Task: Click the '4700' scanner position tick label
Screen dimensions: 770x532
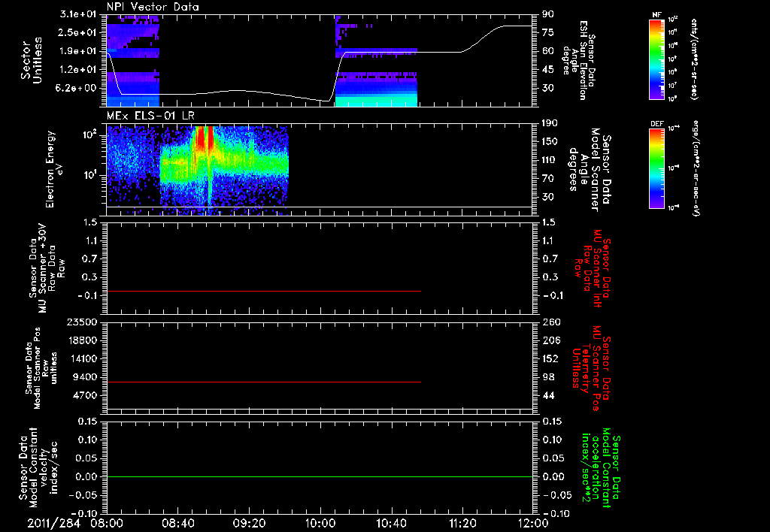Action: point(84,395)
